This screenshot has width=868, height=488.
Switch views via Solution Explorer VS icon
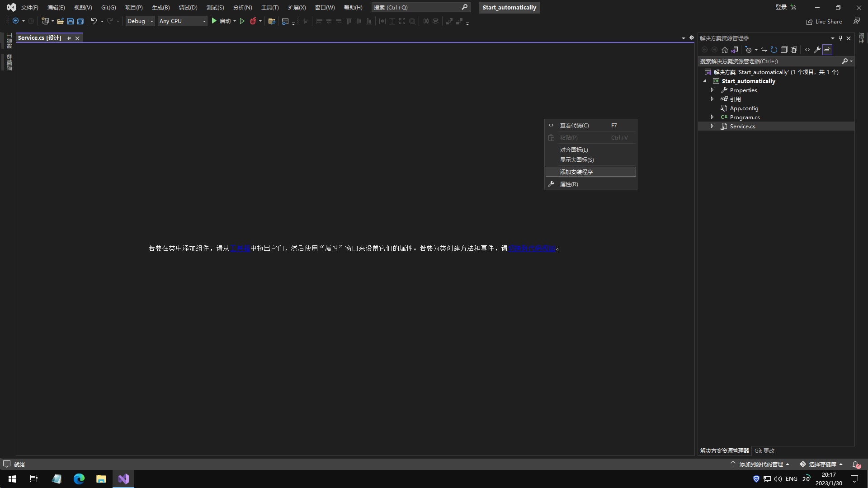pyautogui.click(x=735, y=50)
